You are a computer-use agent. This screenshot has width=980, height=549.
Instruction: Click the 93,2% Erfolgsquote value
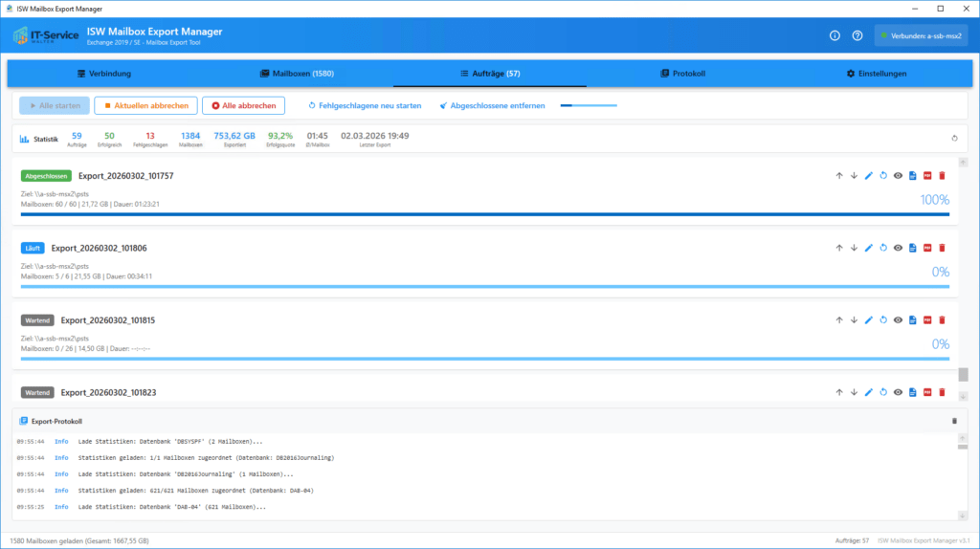(x=280, y=136)
